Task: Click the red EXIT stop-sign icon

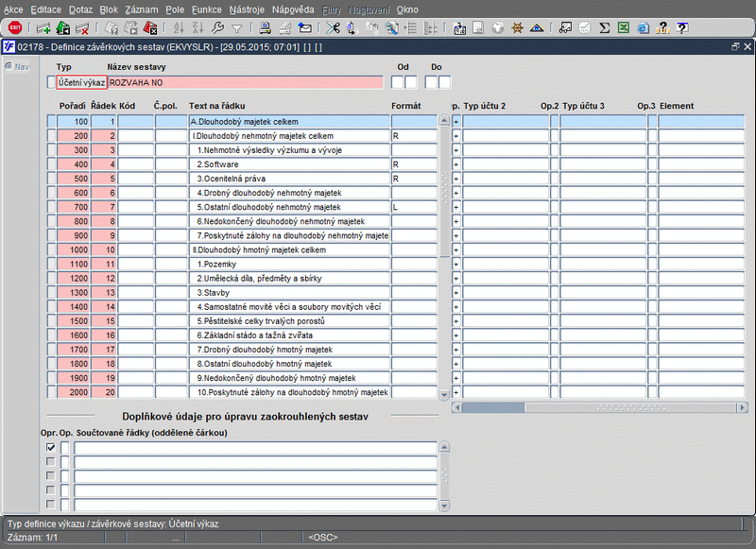Action: point(15,28)
